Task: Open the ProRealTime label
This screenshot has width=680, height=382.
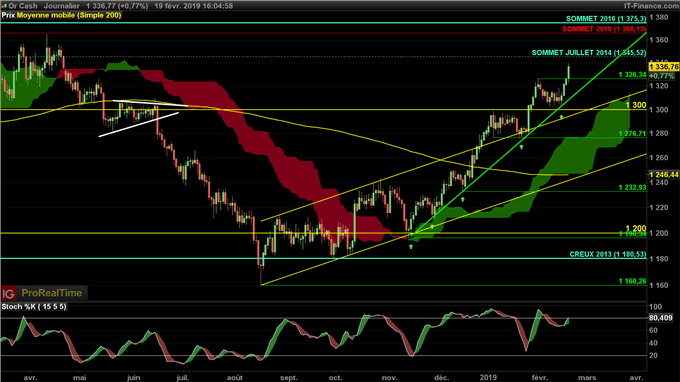Action: pos(52,294)
